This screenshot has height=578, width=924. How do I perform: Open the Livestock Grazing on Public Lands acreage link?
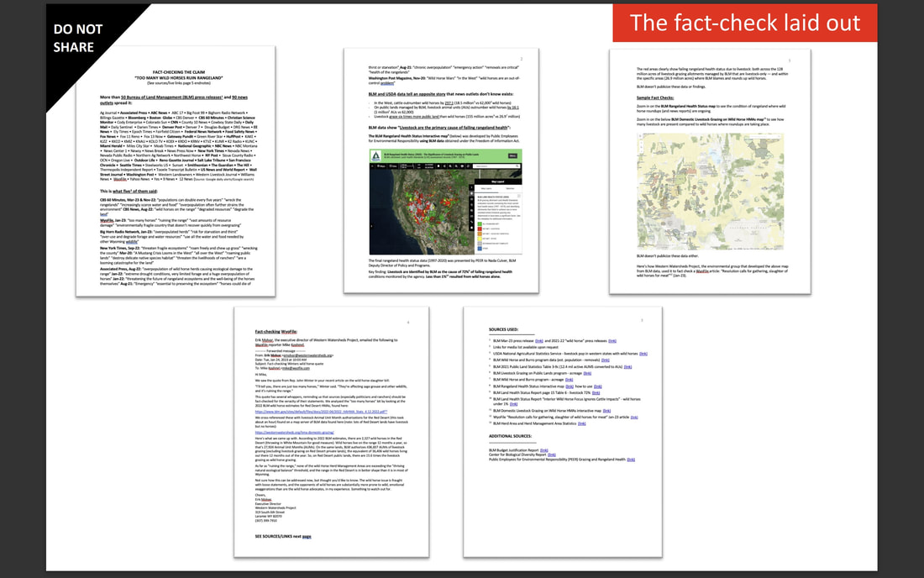tap(587, 374)
